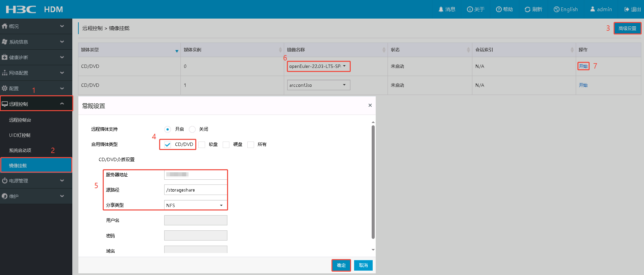Sort by 会话索引 column sort icon
The height and width of the screenshot is (275, 644).
[572, 50]
